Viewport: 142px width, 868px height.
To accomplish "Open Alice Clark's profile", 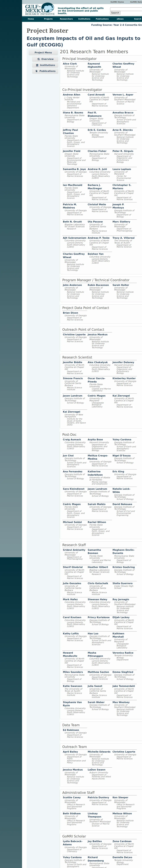I will (x=70, y=64).
